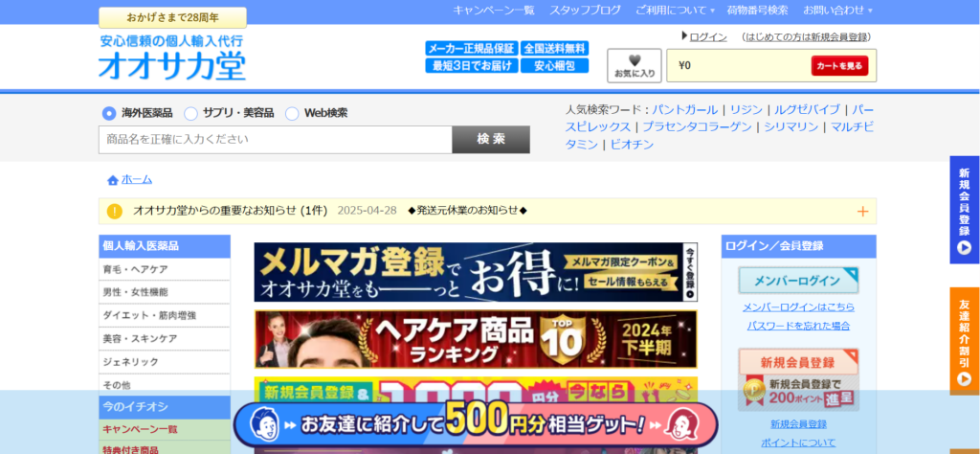Image resolution: width=980 pixels, height=454 pixels.
Task: Click the 新規会員登録 vertical side tab
Action: pos(965,210)
